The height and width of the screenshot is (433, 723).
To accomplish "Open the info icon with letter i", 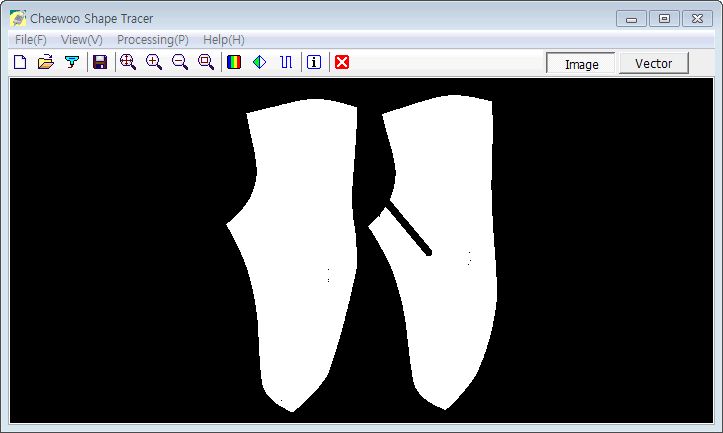I will 314,62.
